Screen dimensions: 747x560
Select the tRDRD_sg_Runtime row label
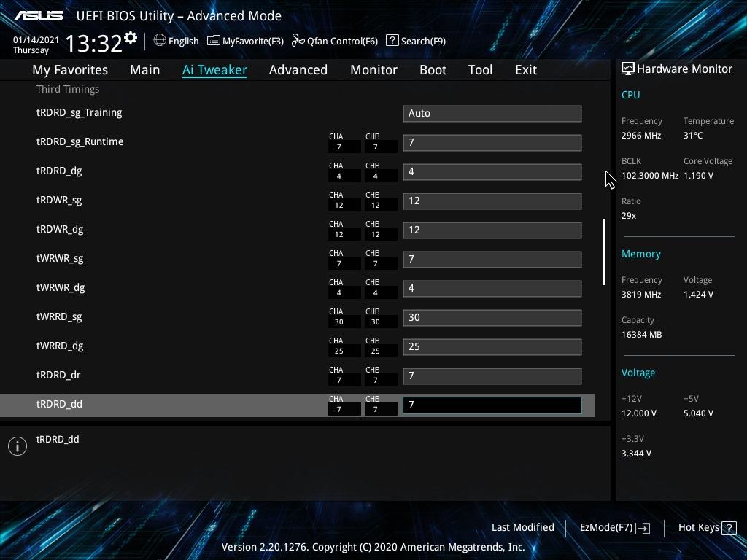pyautogui.click(x=80, y=142)
